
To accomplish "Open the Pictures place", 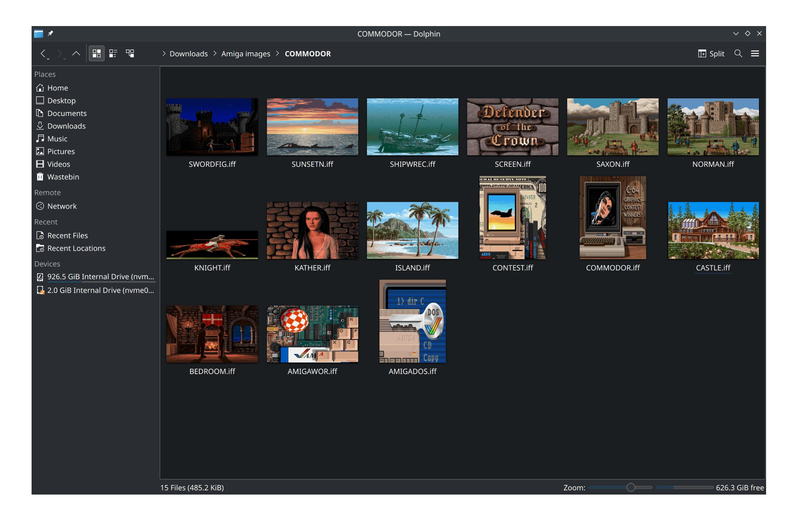I will 61,151.
